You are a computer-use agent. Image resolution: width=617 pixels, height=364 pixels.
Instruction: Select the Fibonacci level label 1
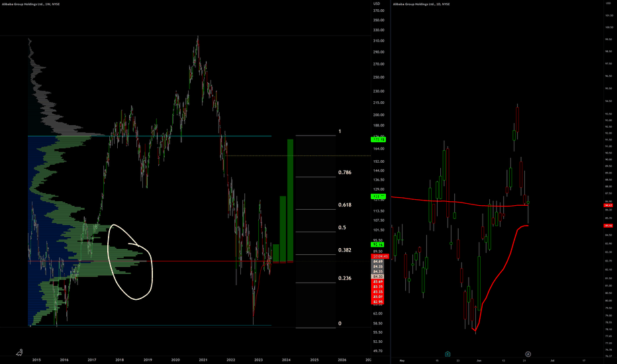[x=340, y=132]
